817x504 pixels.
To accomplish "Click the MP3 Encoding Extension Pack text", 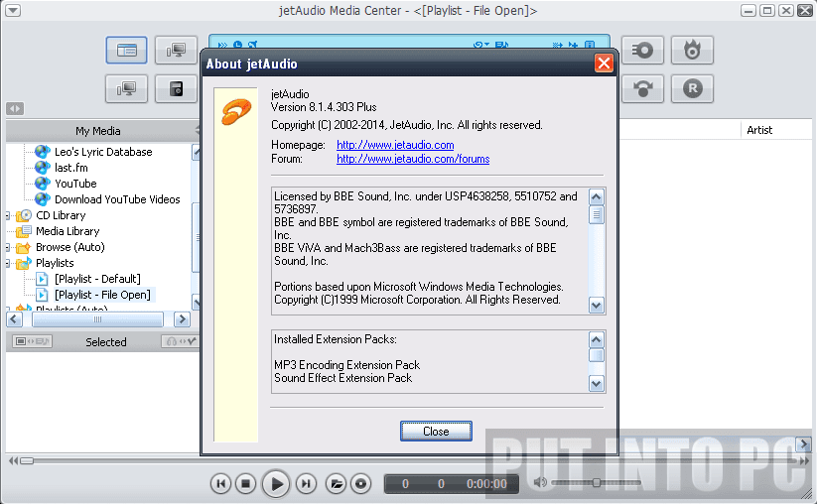I will coord(347,365).
